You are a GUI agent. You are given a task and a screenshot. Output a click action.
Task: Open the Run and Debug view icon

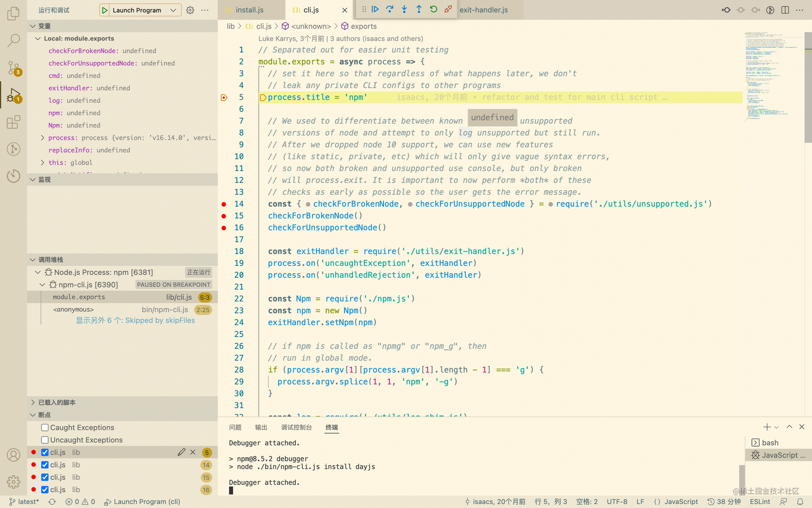(x=13, y=95)
